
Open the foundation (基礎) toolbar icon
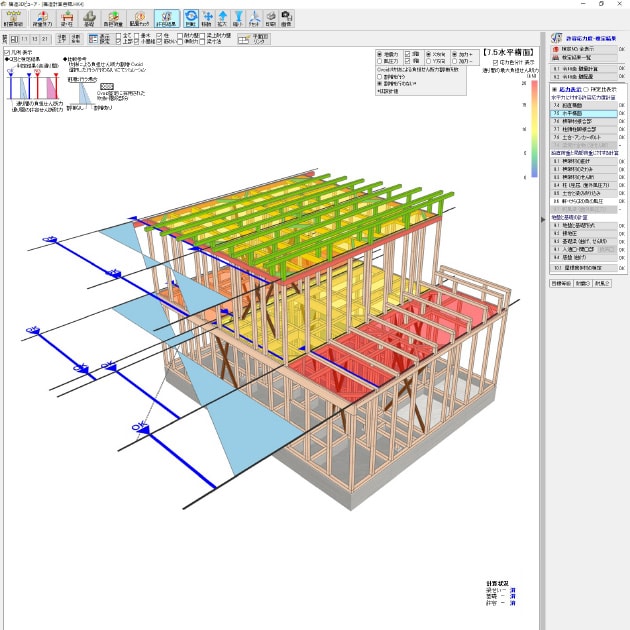(90, 17)
